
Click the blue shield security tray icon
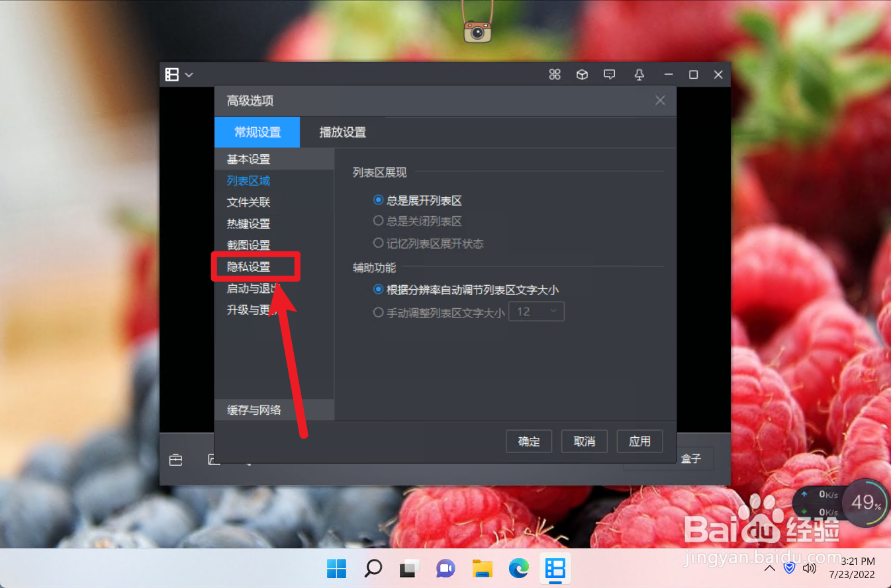coord(789,567)
